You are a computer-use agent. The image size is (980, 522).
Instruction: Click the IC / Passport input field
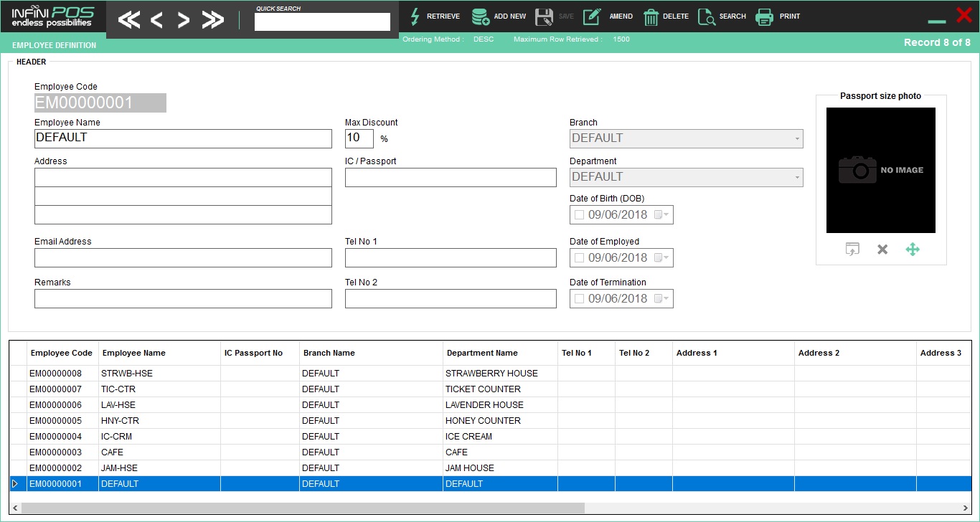click(x=451, y=177)
